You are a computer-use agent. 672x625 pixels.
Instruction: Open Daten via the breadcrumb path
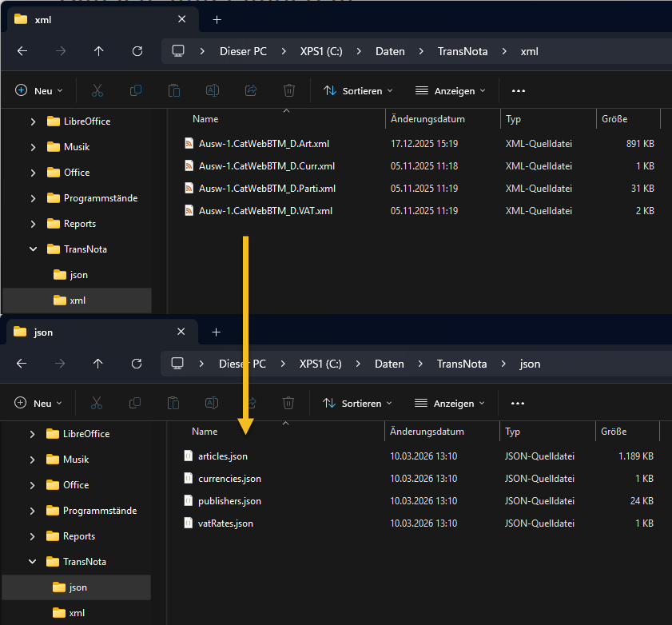click(x=390, y=50)
